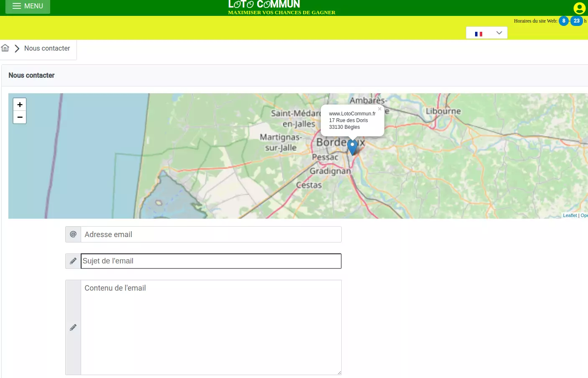This screenshot has width=588, height=378.
Task: Close the map address popup
Action: coord(380,109)
